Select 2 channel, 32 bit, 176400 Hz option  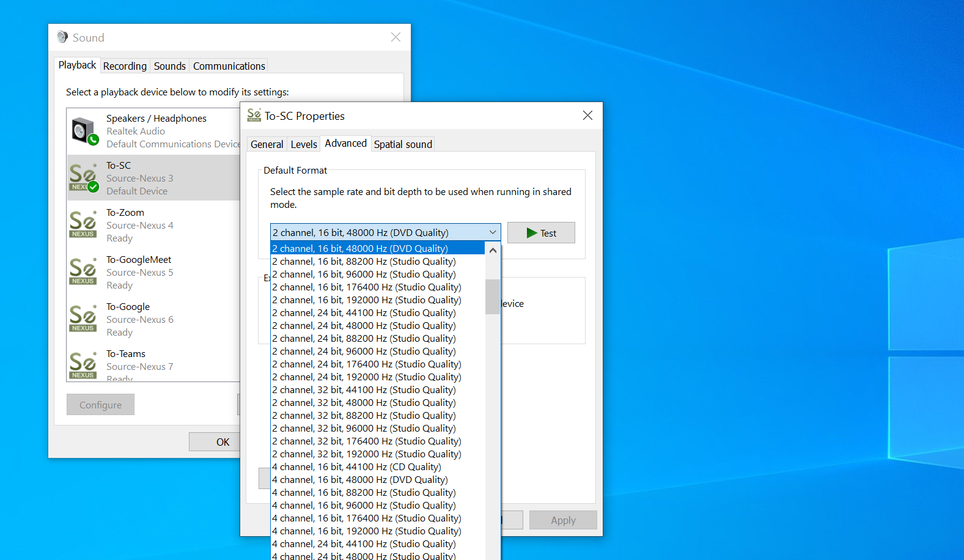[378, 441]
